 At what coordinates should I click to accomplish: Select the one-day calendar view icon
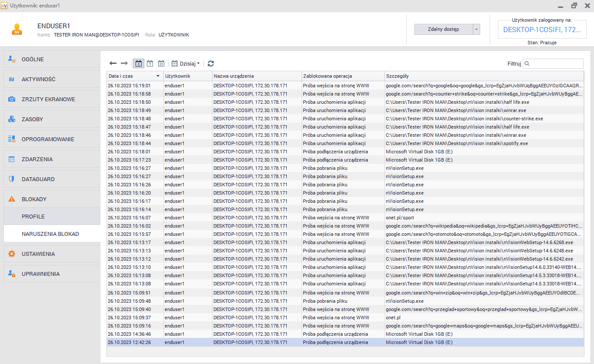click(139, 63)
